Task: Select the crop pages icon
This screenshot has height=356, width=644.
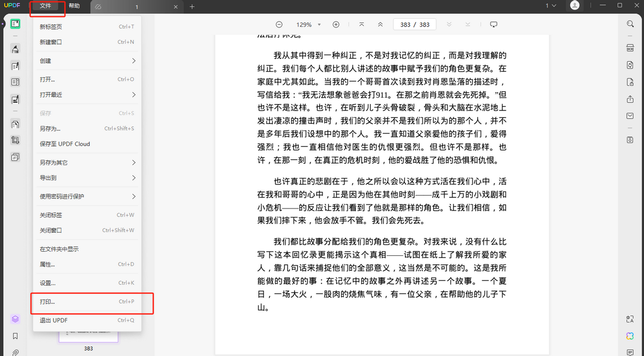Action: (15, 140)
